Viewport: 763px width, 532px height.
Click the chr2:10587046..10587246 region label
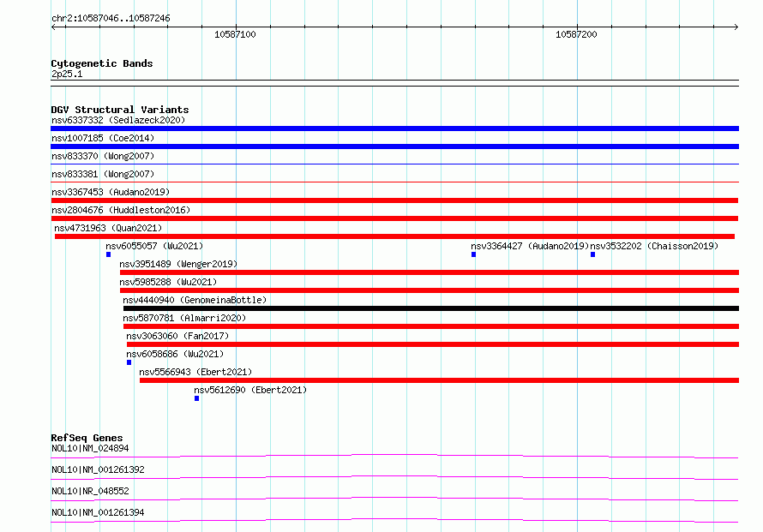click(111, 19)
